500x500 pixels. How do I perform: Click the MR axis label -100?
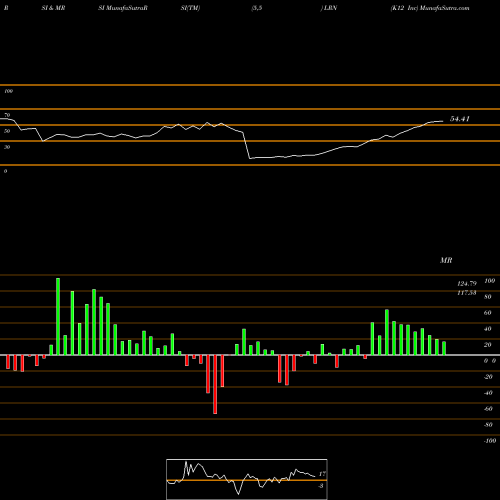click(490, 441)
